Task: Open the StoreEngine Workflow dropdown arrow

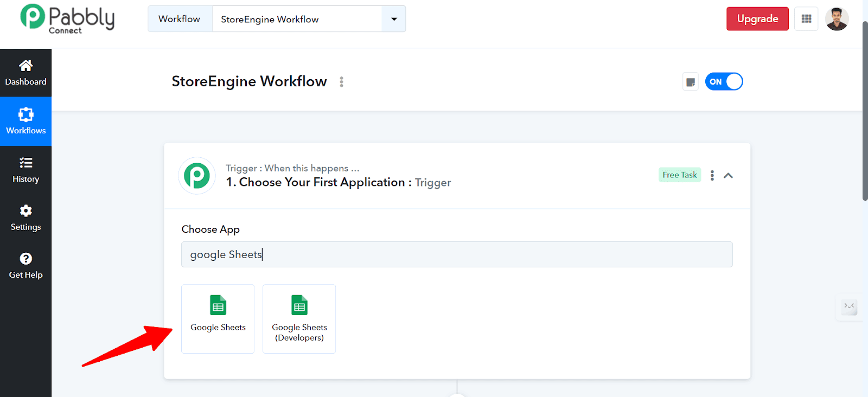Action: pyautogui.click(x=394, y=19)
